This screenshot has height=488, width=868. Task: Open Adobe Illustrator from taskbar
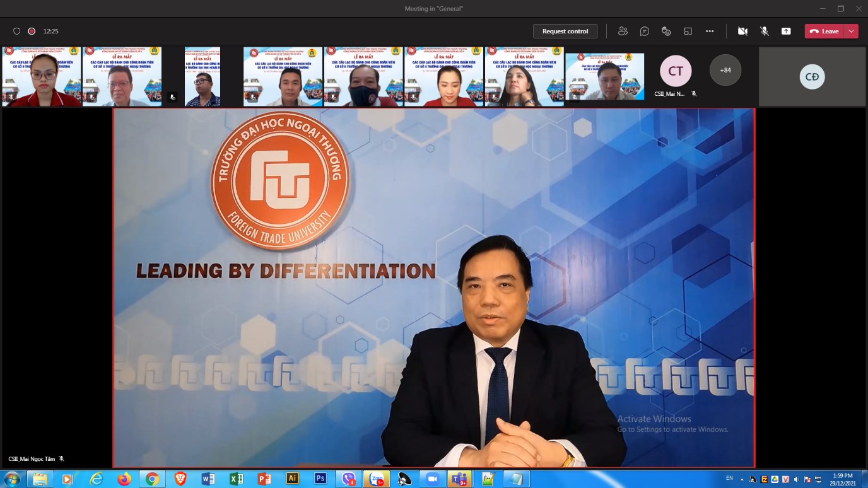292,479
